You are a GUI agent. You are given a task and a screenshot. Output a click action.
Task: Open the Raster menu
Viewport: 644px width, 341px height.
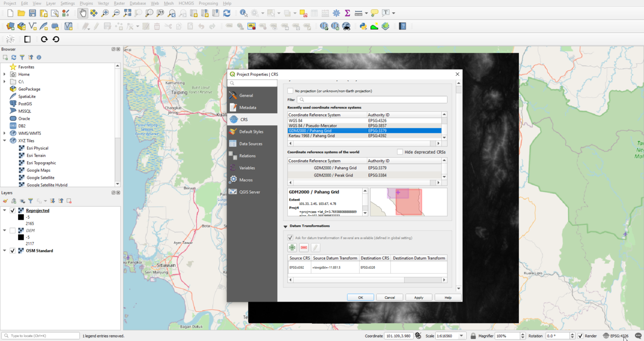coord(119,3)
